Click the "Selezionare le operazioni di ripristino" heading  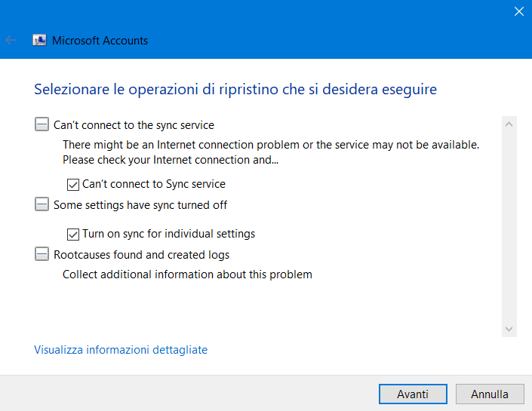[x=235, y=90]
